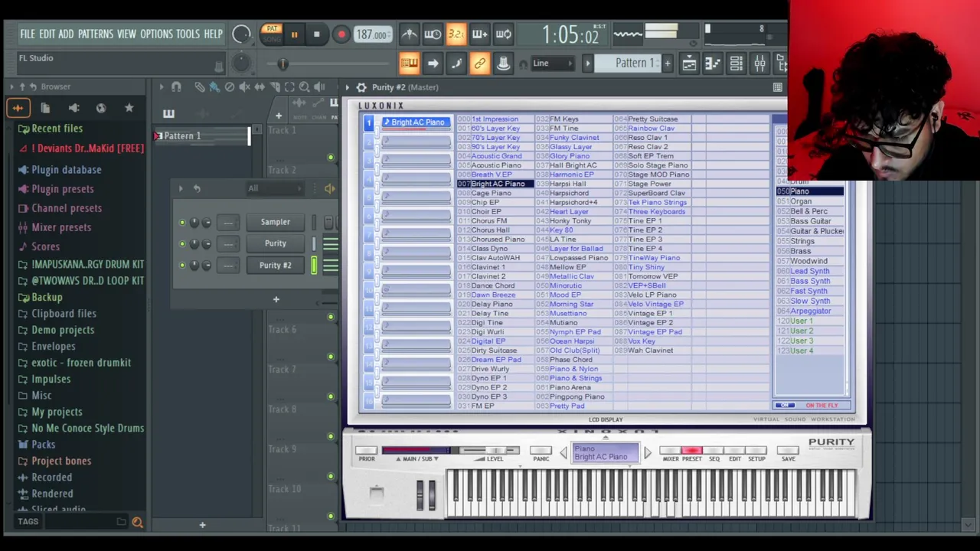Toggle typing keyboard to piano icon
Viewport: 980px width, 551px height.
(x=409, y=64)
